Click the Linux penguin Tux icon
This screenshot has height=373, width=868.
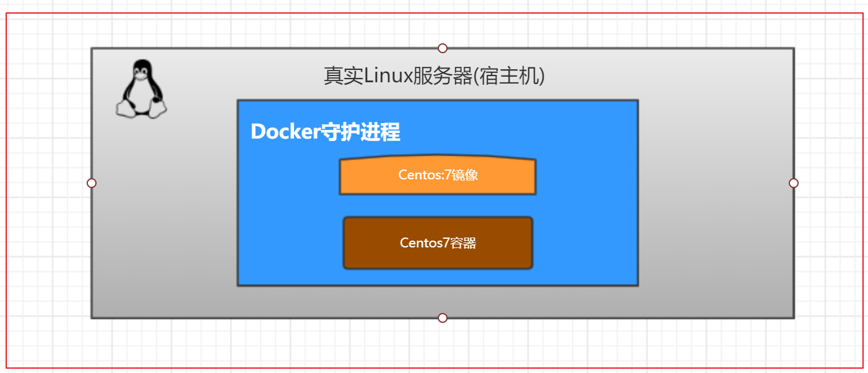pos(142,89)
